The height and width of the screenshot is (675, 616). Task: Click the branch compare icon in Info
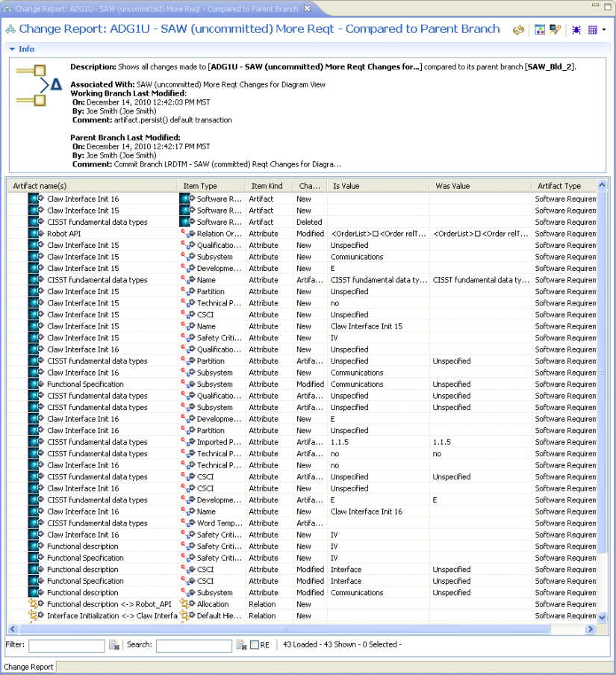tap(40, 84)
